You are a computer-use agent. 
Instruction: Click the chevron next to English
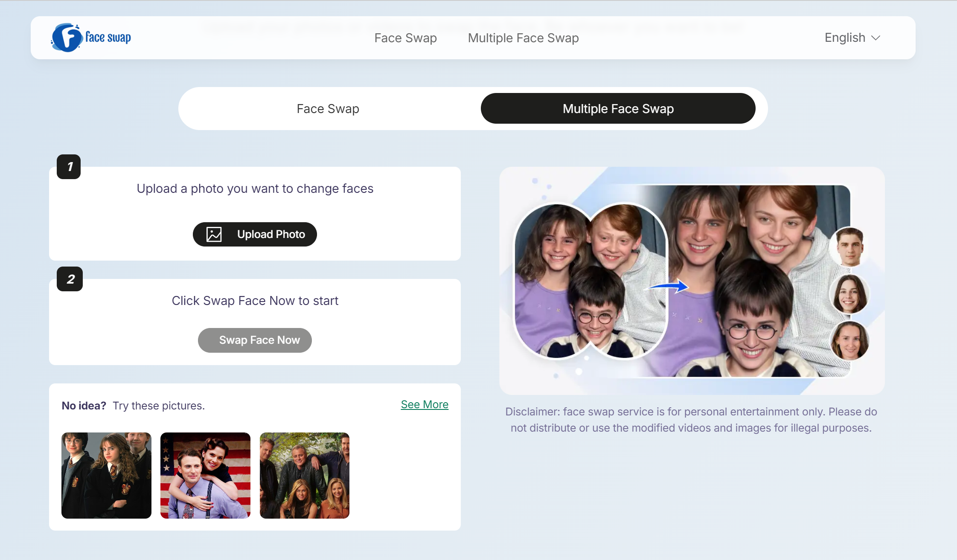[876, 38]
